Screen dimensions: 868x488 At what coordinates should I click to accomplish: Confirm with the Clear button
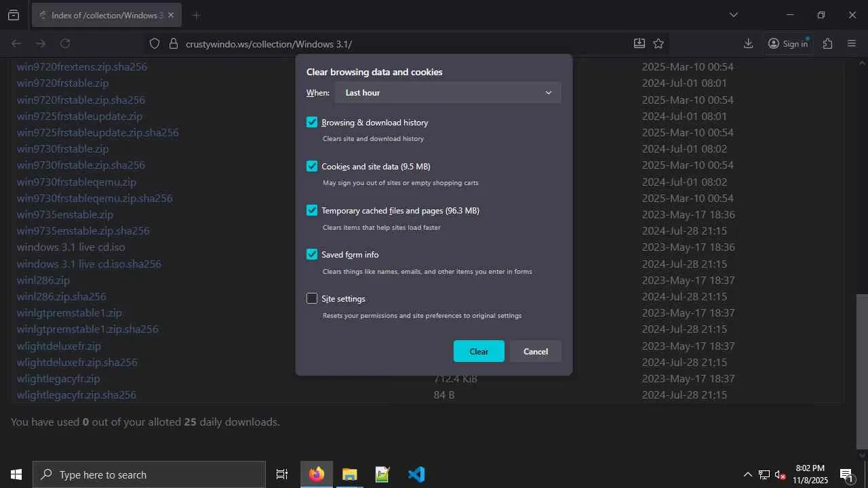point(479,351)
